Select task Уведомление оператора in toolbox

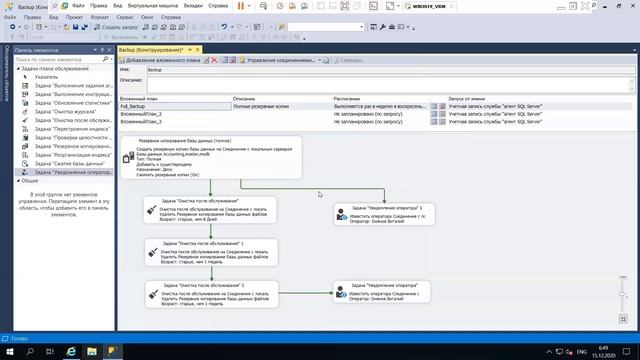coord(64,172)
